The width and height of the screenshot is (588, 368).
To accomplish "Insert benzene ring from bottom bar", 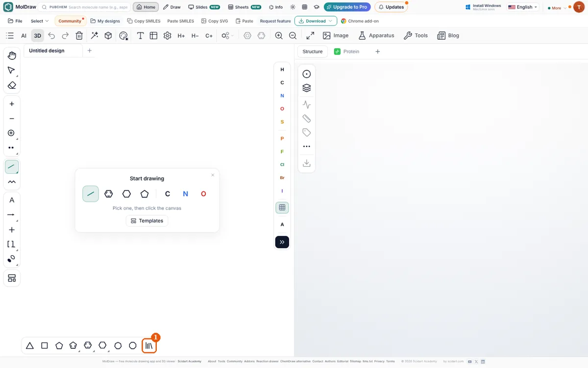I will pos(88,345).
